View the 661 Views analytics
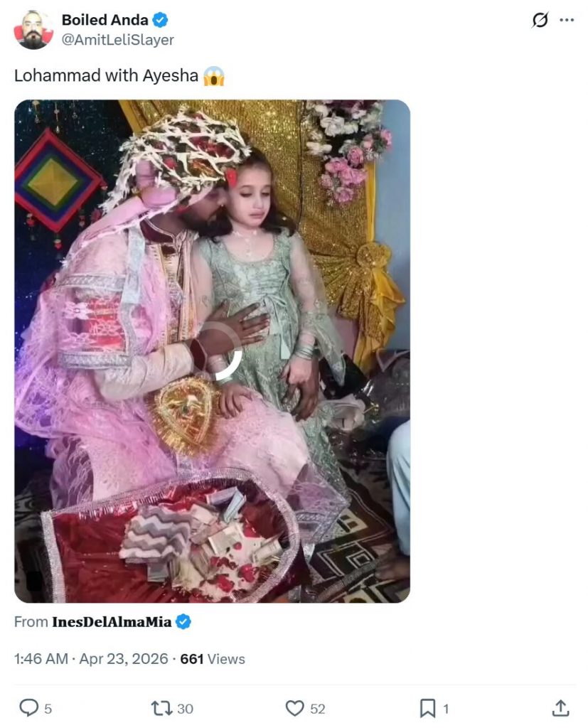Image resolution: width=588 pixels, height=728 pixels. 213,659
